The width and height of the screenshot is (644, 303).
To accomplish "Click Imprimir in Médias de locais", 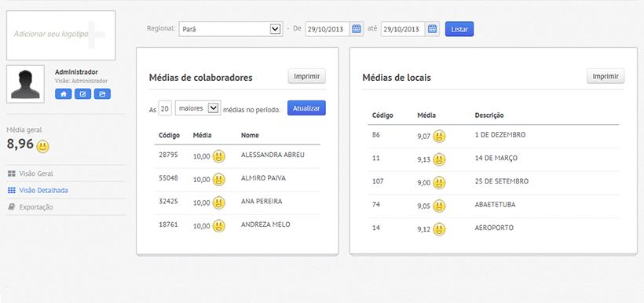I will point(606,76).
